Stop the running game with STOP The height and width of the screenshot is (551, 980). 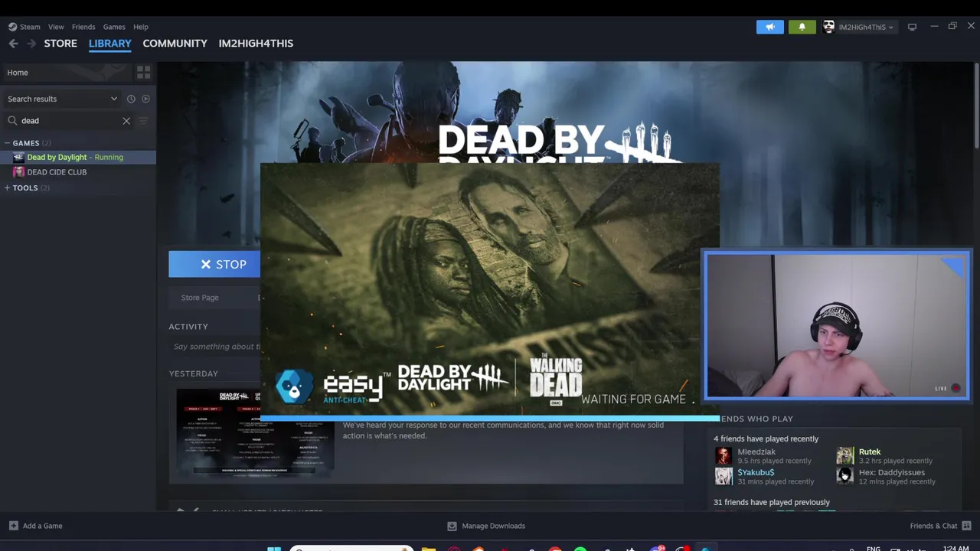click(x=214, y=264)
